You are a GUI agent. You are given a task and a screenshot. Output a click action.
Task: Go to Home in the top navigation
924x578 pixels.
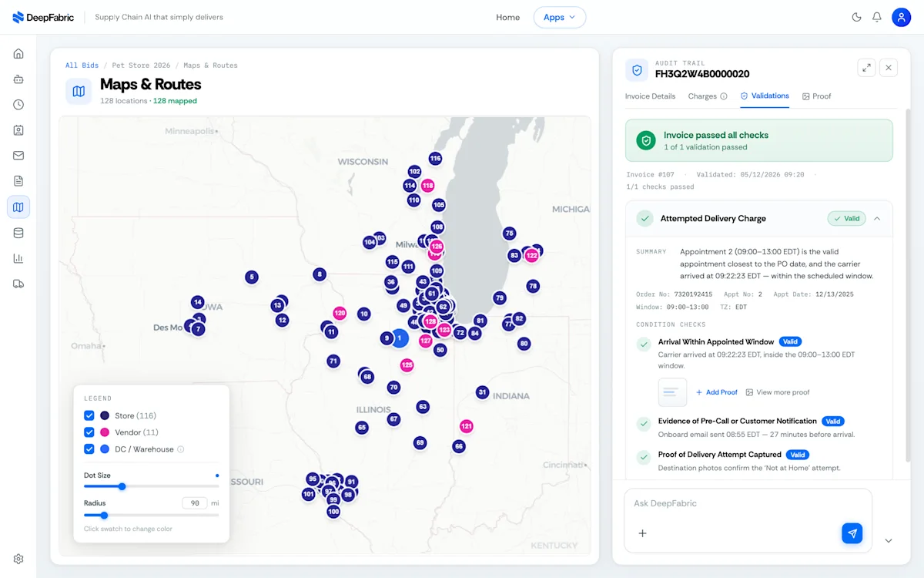click(508, 17)
